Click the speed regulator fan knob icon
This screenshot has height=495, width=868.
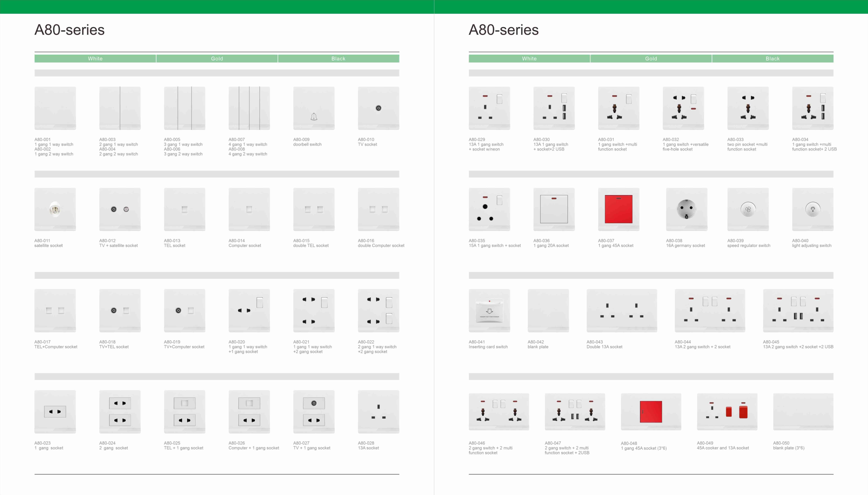click(x=748, y=209)
